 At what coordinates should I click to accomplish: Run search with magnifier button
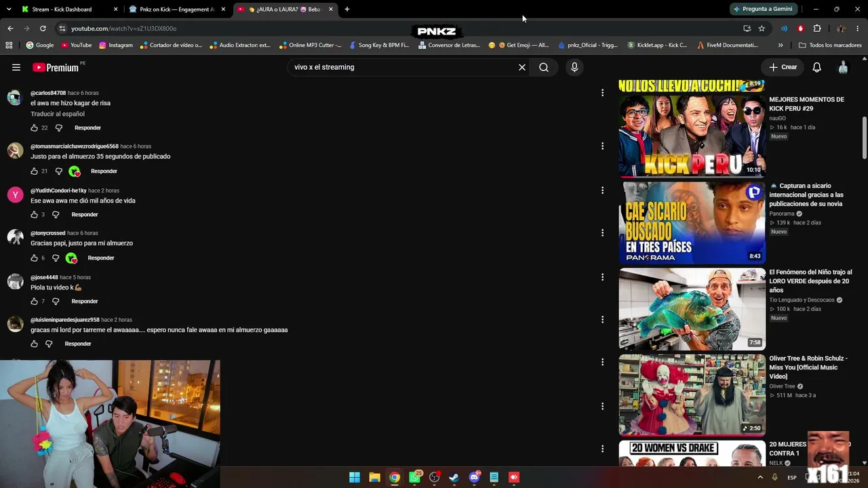point(544,67)
